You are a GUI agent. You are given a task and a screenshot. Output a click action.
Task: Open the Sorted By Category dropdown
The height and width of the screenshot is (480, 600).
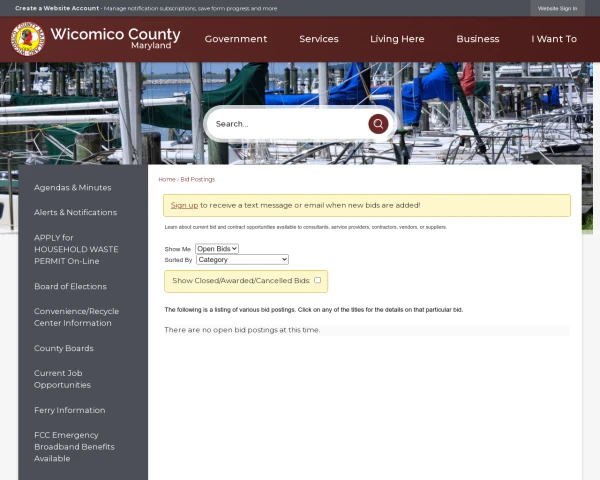tap(242, 260)
